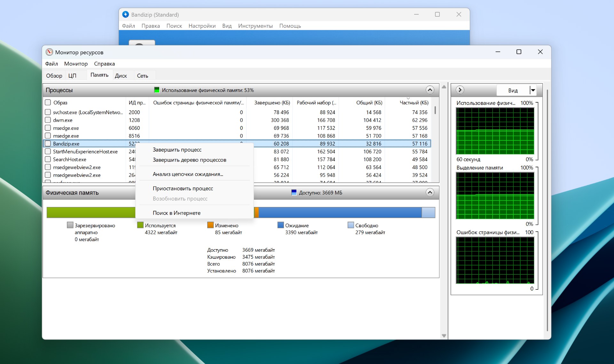This screenshot has height=364, width=614.
Task: Click the blue Available memory indicator icon
Action: point(294,193)
